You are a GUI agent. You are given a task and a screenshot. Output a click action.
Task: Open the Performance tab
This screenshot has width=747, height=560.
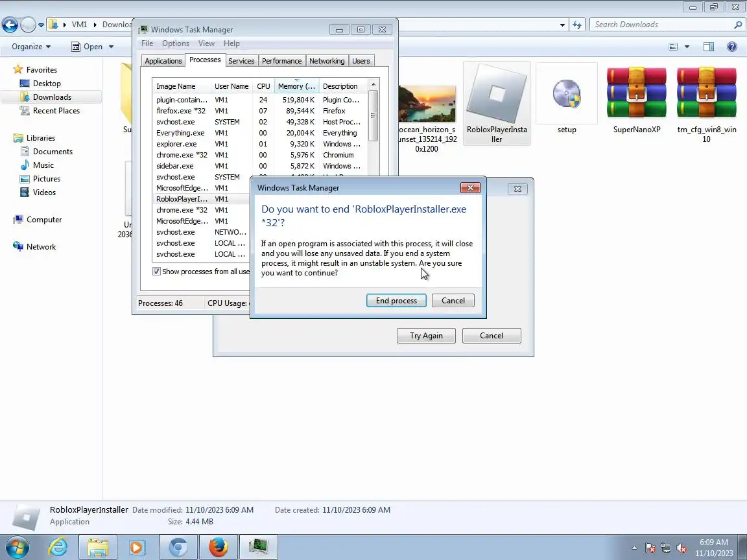[x=281, y=61]
